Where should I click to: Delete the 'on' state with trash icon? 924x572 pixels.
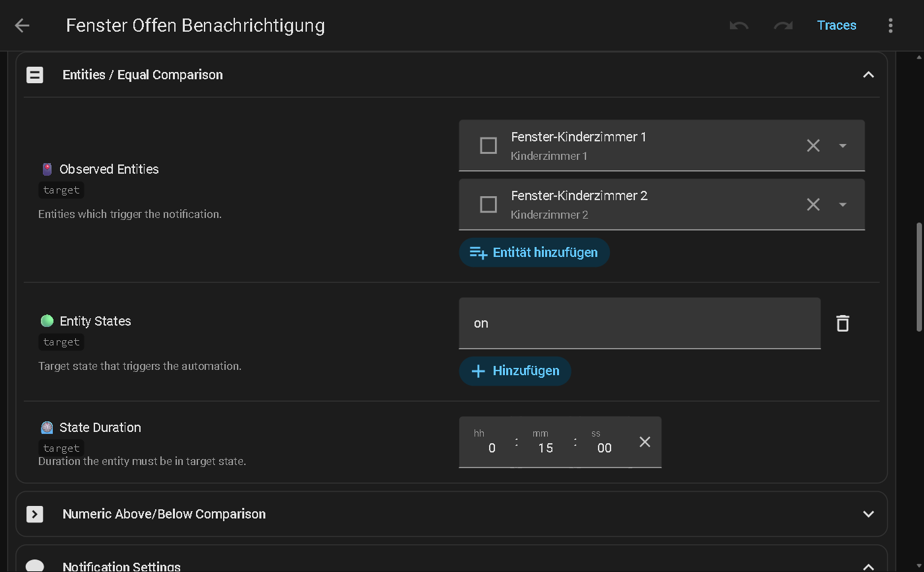(x=843, y=323)
